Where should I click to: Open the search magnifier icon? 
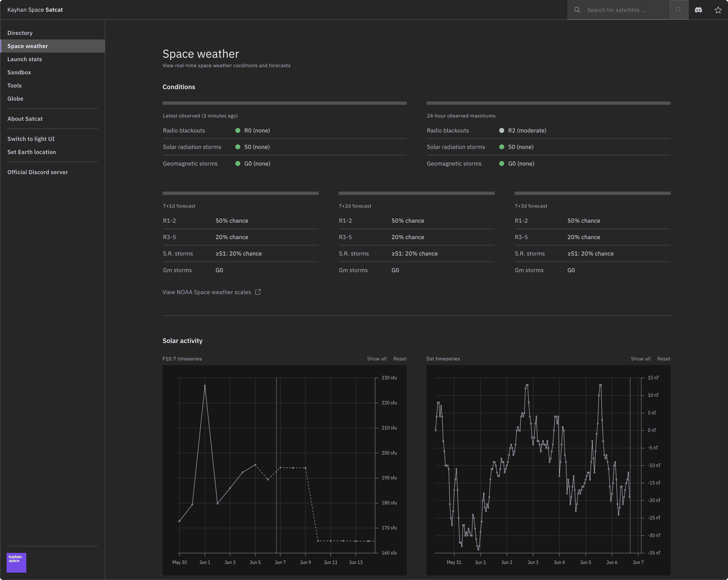(678, 9)
